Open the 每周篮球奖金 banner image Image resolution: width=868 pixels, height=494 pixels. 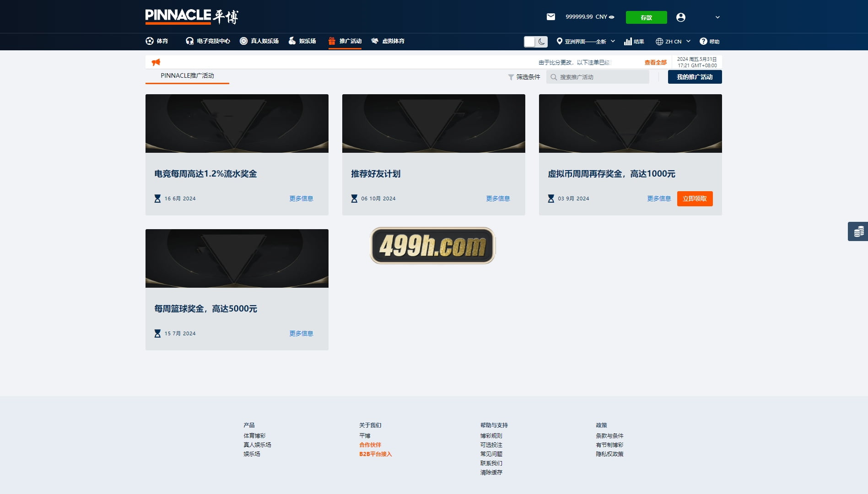pyautogui.click(x=237, y=258)
